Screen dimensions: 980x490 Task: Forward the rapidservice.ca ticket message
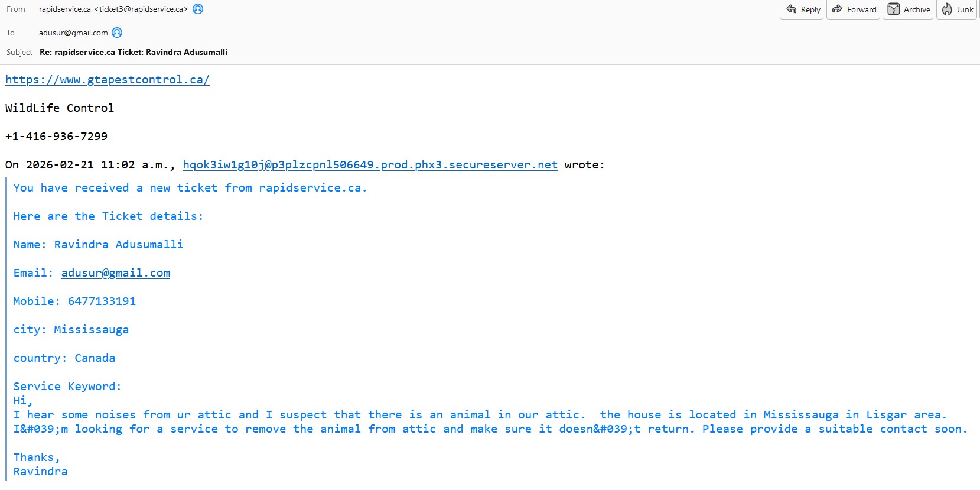[x=854, y=9]
